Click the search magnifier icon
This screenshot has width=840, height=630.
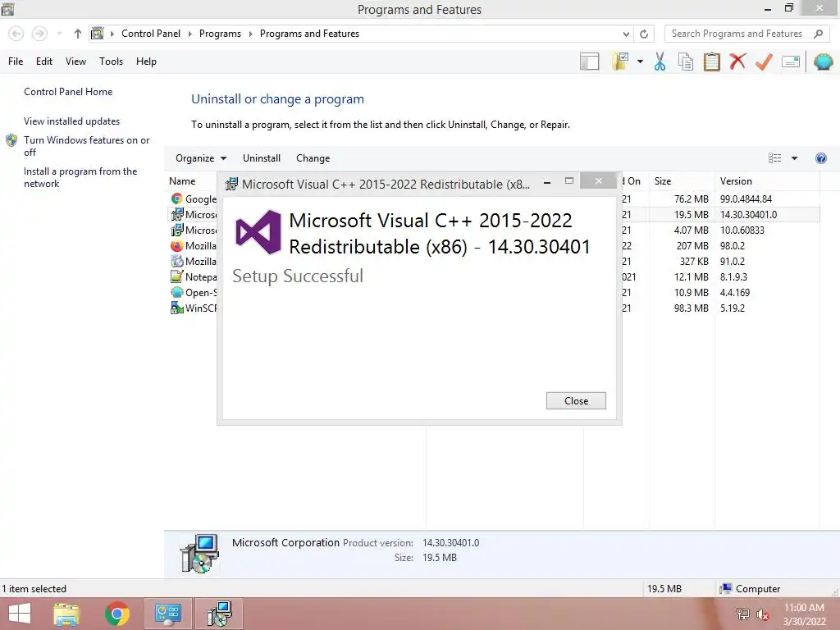818,34
